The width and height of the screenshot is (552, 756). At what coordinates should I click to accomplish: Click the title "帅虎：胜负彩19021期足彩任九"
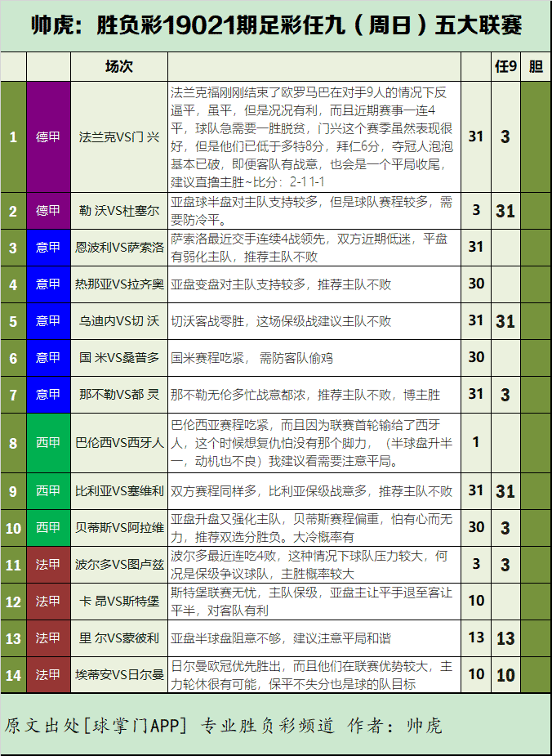click(x=188, y=25)
